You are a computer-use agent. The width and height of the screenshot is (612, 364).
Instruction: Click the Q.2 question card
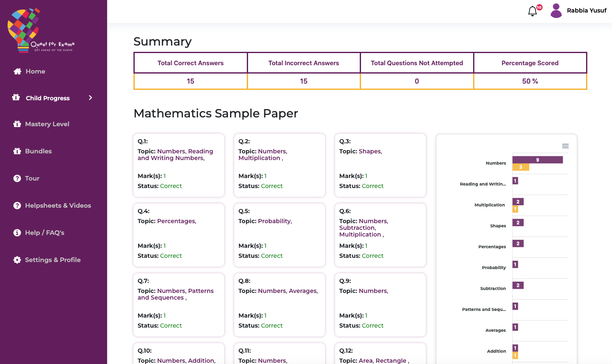coord(279,165)
